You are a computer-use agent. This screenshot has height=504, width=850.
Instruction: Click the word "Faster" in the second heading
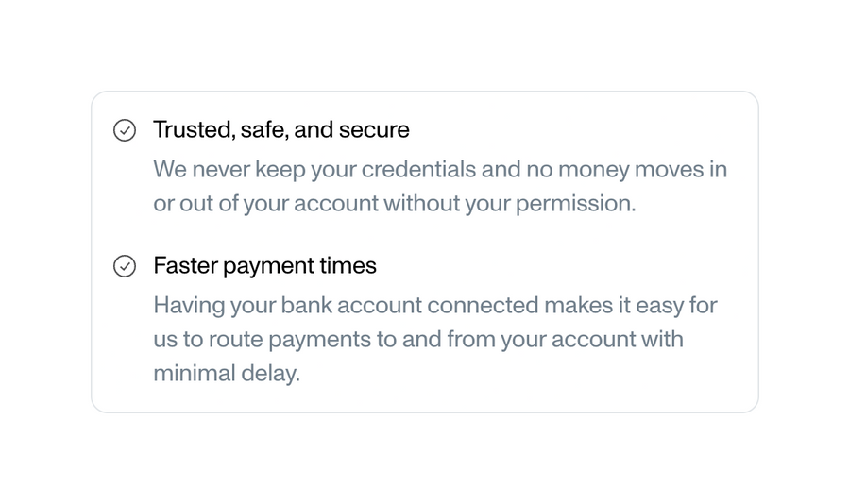(184, 265)
